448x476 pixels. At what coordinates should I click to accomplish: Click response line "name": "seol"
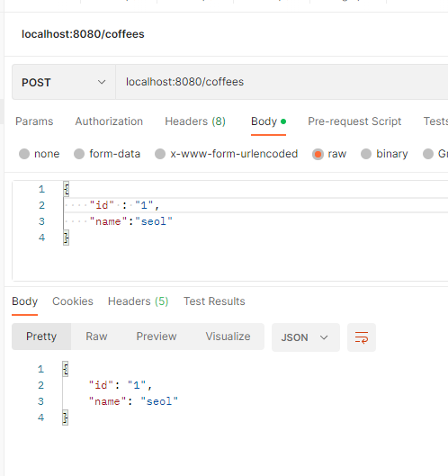tap(133, 401)
